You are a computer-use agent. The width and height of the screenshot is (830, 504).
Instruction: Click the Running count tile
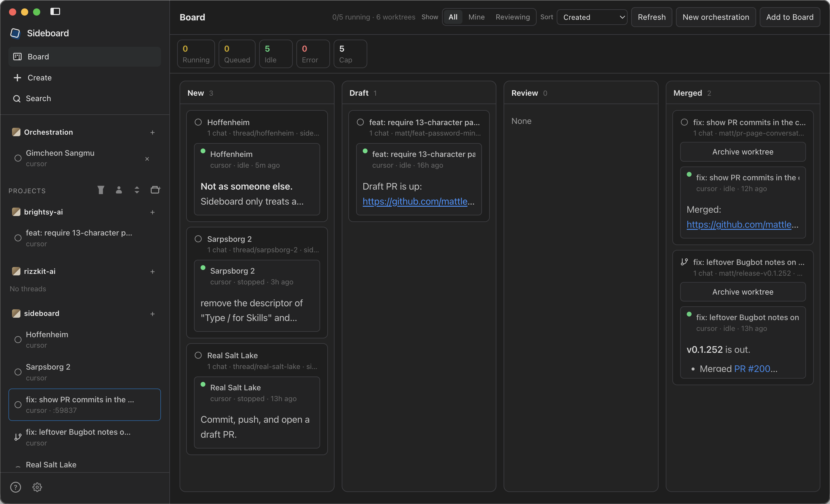tap(196, 54)
